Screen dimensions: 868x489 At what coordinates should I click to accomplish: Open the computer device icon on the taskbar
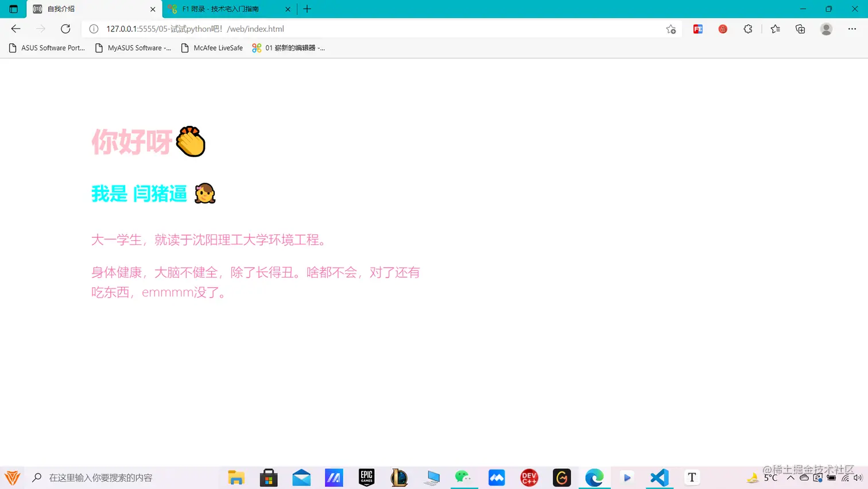click(432, 478)
